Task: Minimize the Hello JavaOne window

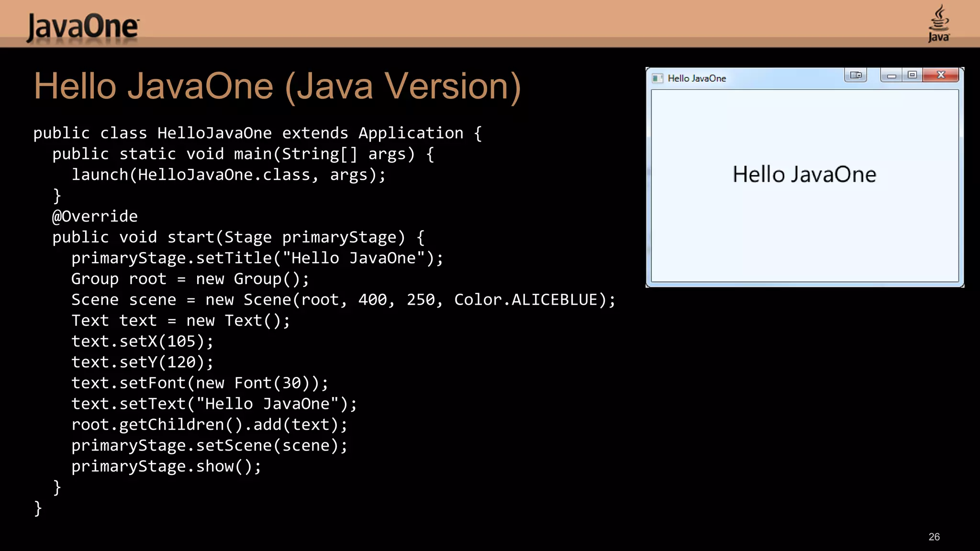Action: (x=891, y=75)
